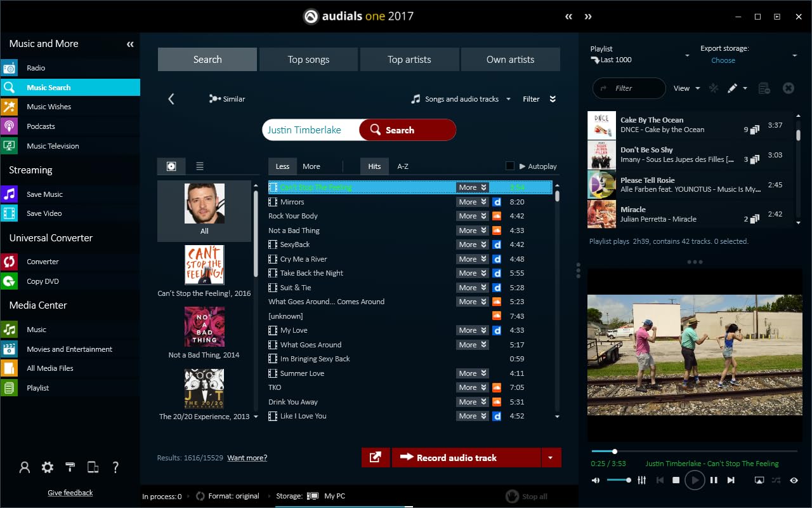Open the View dropdown in playlist

pos(687,88)
